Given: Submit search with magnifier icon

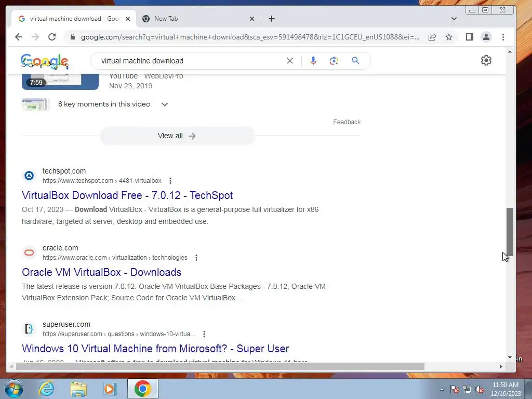Looking at the screenshot, I should point(355,61).
